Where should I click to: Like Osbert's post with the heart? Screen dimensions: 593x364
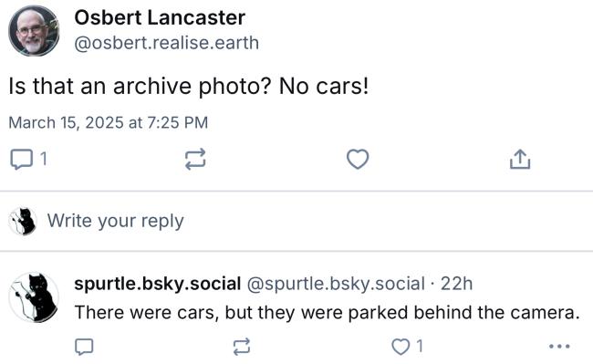point(358,159)
